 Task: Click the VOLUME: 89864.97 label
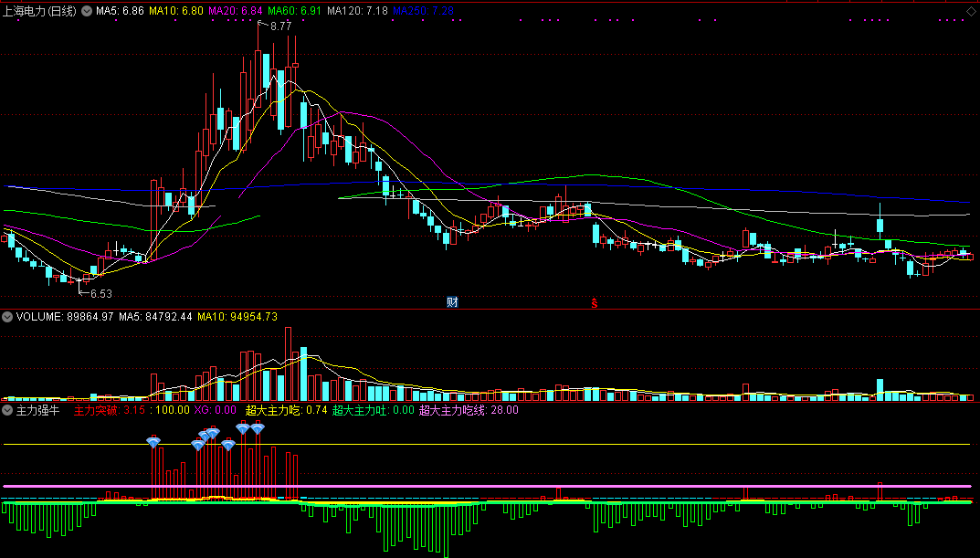[65, 317]
